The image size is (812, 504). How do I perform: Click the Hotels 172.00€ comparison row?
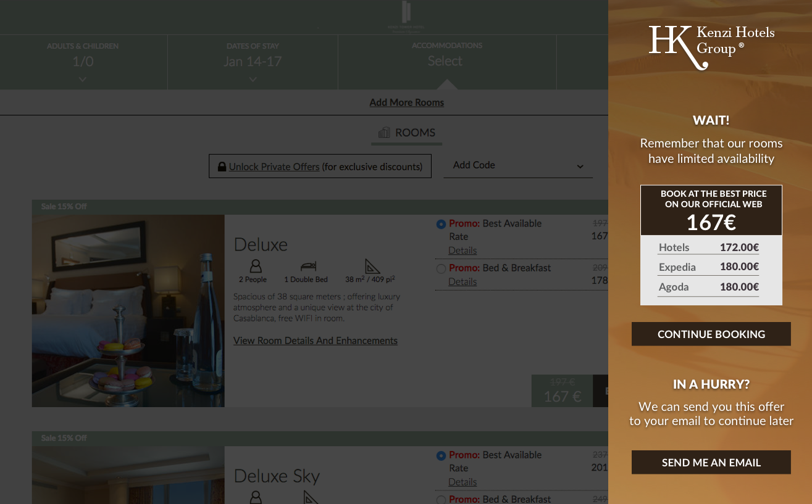pos(708,247)
